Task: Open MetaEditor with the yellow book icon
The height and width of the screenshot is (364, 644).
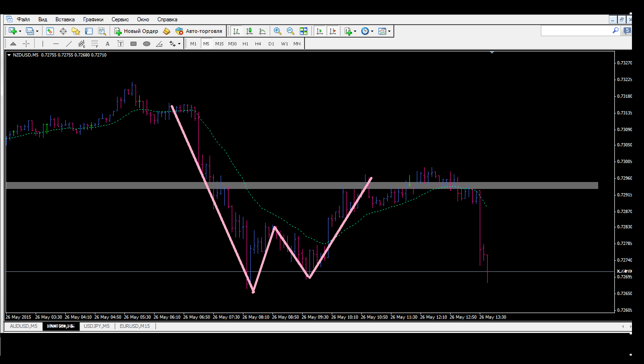Action: (x=167, y=31)
